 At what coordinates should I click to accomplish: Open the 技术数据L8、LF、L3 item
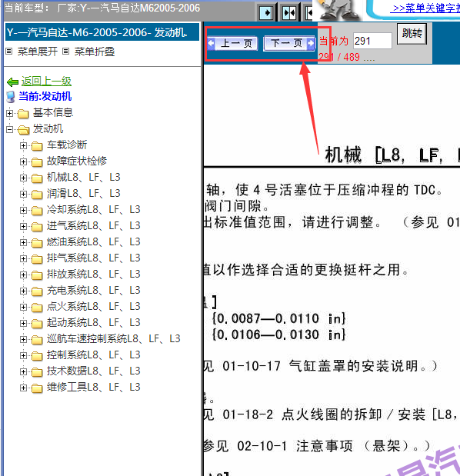point(94,371)
